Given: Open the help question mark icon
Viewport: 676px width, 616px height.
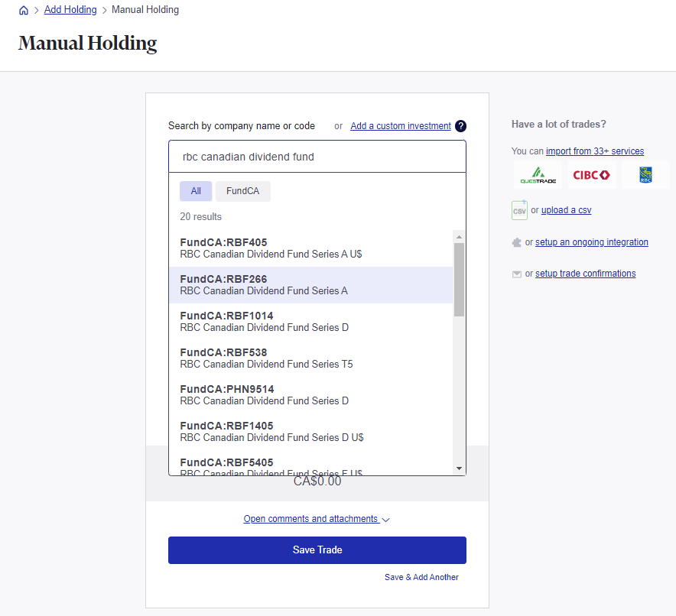Looking at the screenshot, I should (460, 125).
